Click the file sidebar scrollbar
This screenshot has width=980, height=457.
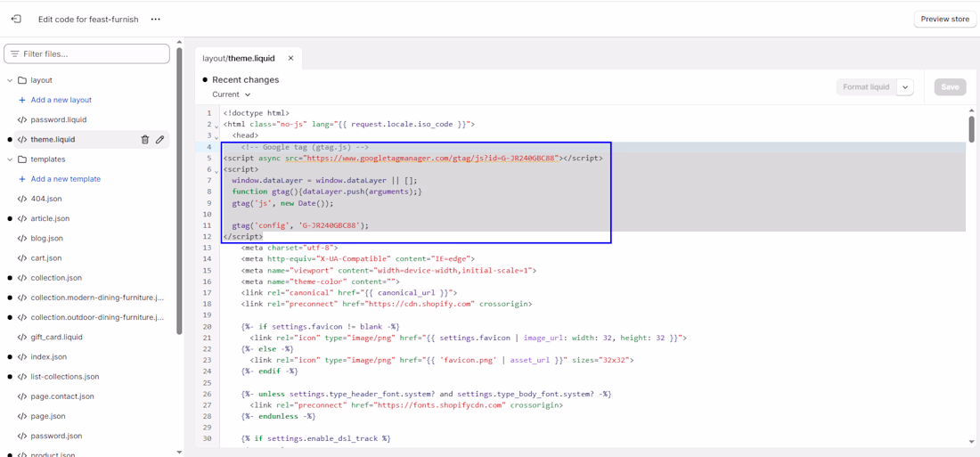click(180, 191)
